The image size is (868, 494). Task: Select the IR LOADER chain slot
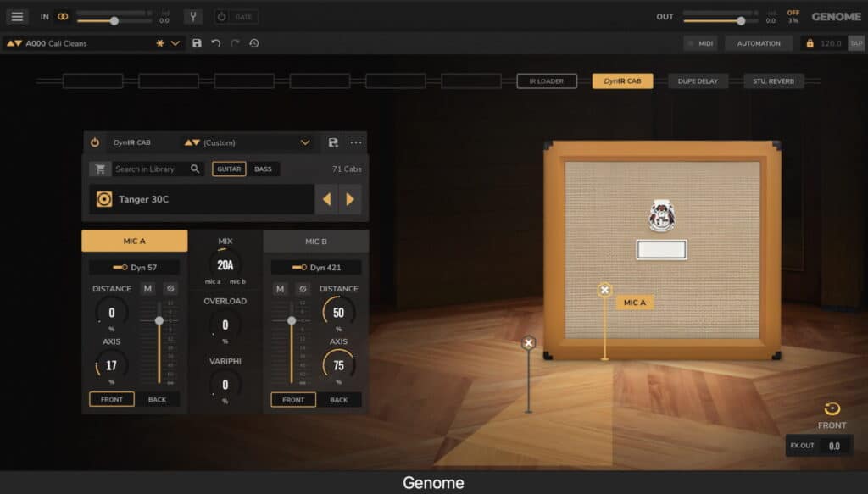[x=547, y=81]
